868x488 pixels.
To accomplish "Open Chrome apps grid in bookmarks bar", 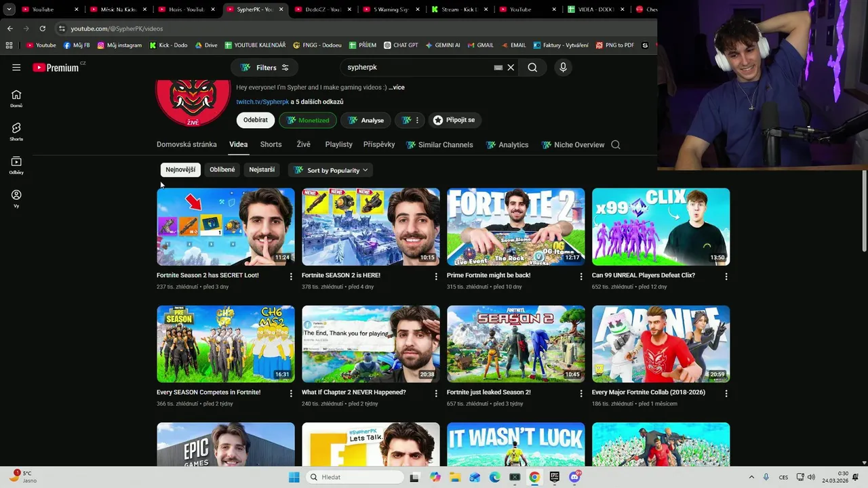I will pos(9,45).
